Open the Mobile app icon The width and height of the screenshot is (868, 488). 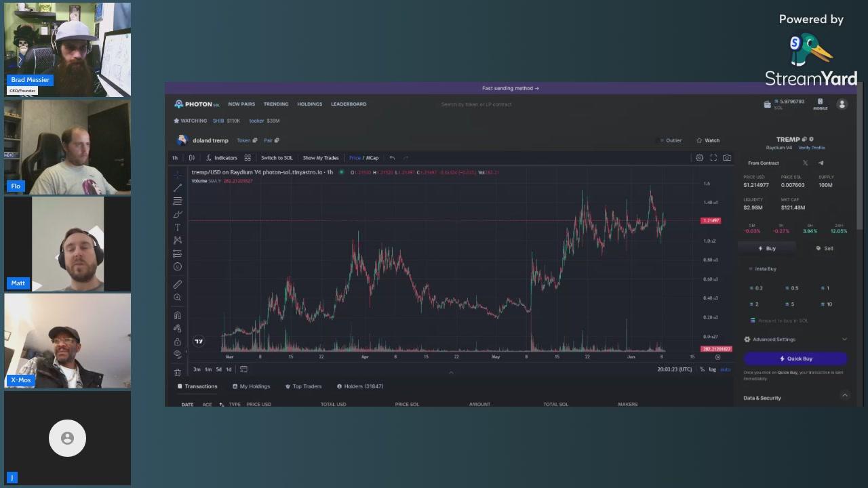pos(820,104)
